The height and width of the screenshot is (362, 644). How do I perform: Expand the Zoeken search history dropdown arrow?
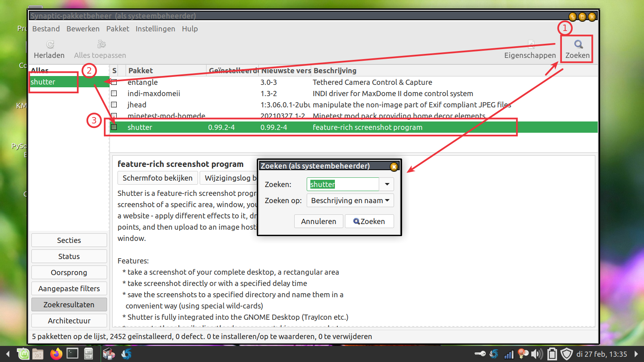387,184
